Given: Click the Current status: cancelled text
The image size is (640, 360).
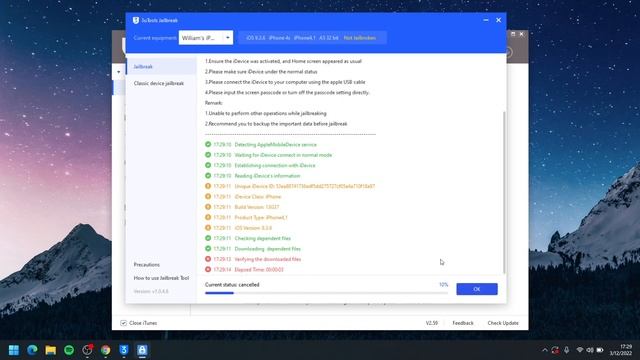Looking at the screenshot, I should point(232,285).
